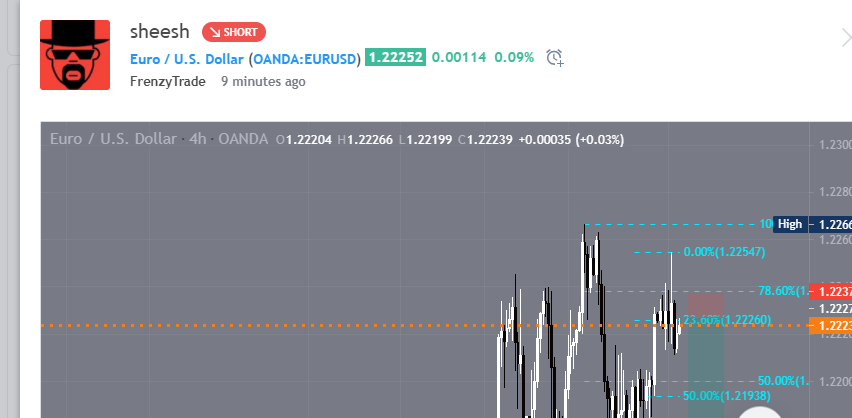Click the FrenzyTrade avatar image
Viewport: 852px width, 418px height.
point(75,55)
